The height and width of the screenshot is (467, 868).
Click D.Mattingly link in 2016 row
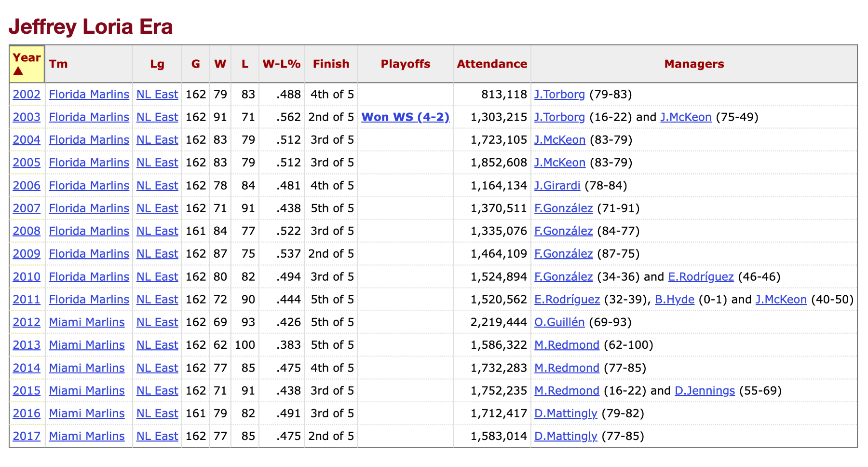(565, 413)
